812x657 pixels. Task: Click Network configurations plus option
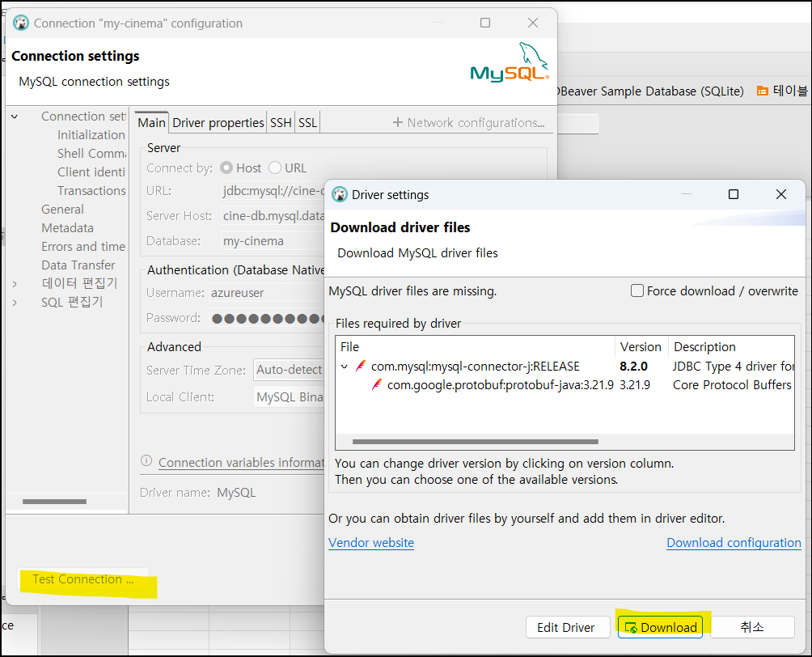tap(468, 123)
